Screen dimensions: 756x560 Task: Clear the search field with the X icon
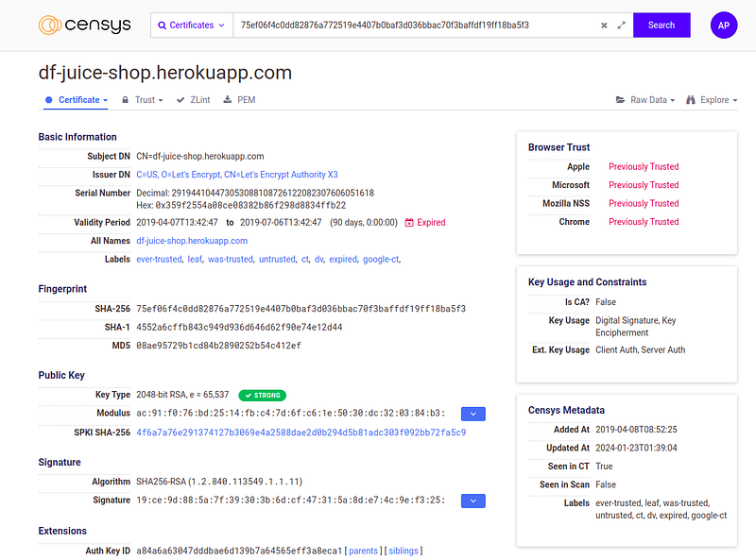(604, 25)
